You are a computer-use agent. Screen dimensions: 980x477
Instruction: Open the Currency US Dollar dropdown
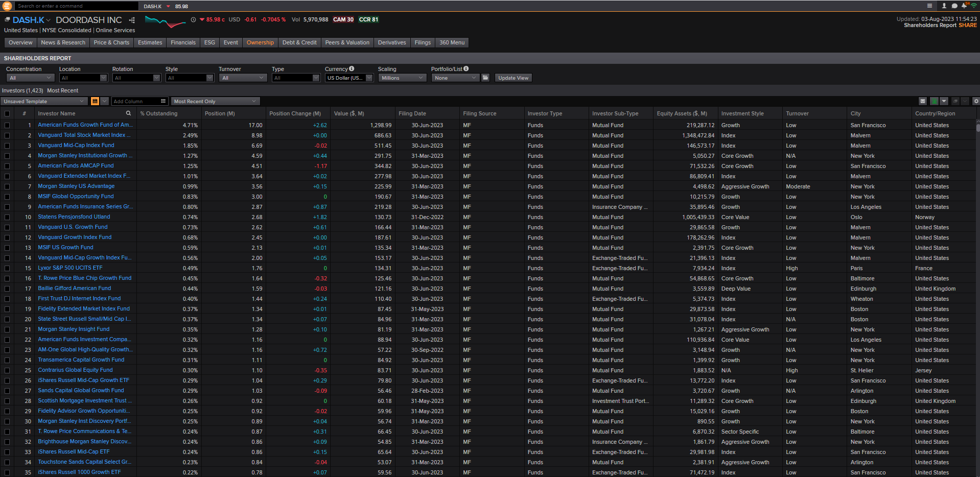(349, 78)
